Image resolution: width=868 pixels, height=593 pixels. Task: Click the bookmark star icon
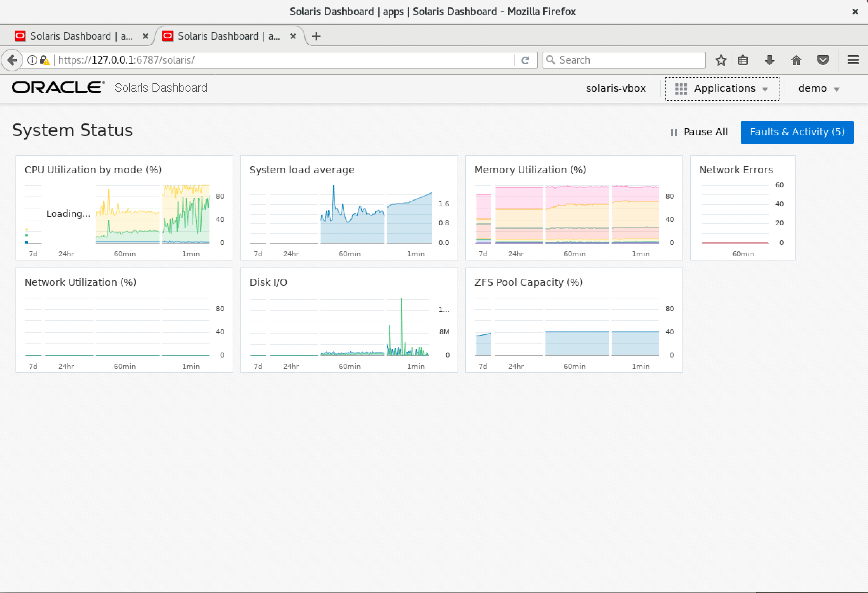[720, 60]
